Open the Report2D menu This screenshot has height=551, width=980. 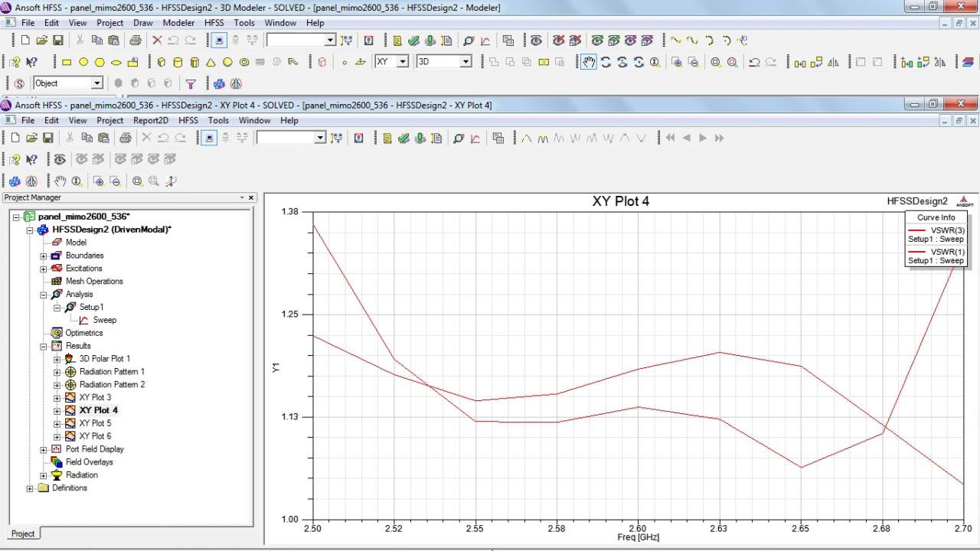151,120
